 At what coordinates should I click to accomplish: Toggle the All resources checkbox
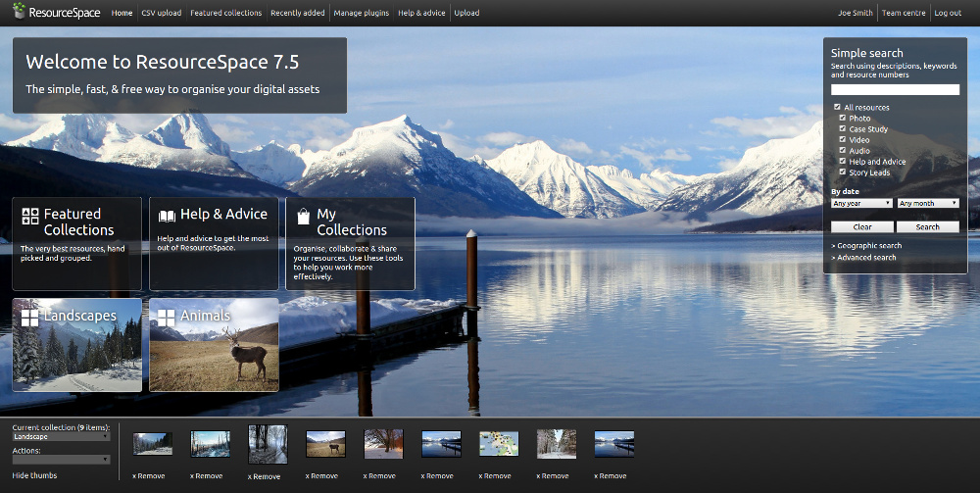point(838,107)
